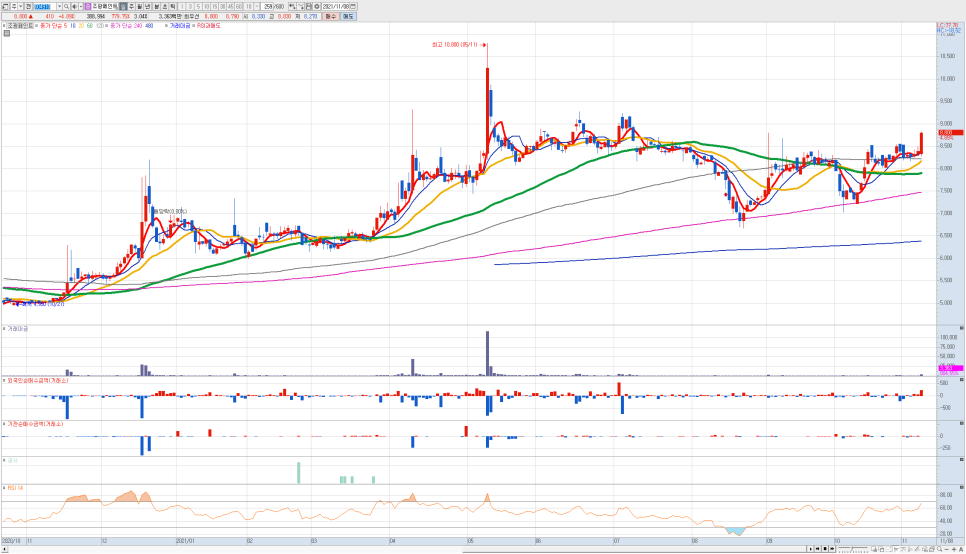Click the A auto-fit icon at bottom right

click(x=961, y=550)
